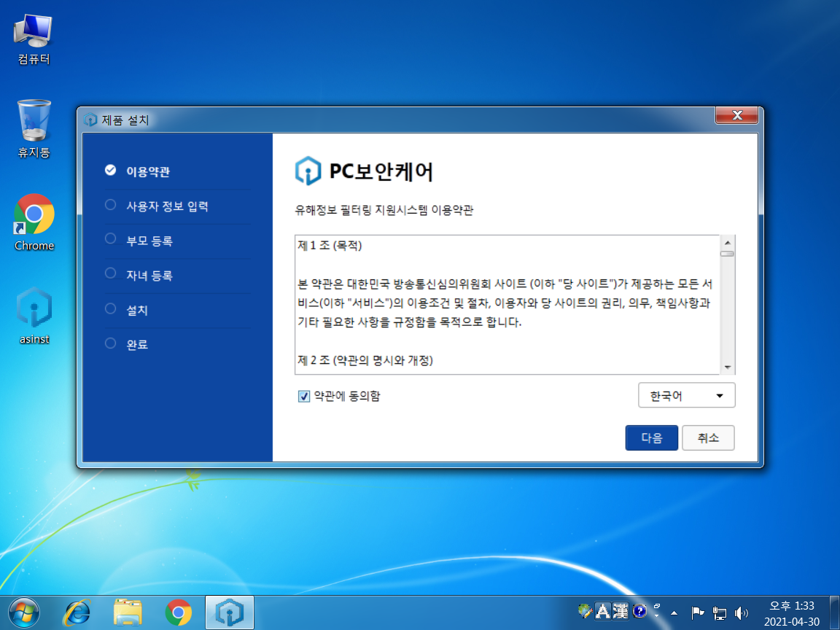Click the 제 2 조 (약관의 명시와 개정) heading
The image size is (840, 630).
tap(365, 360)
